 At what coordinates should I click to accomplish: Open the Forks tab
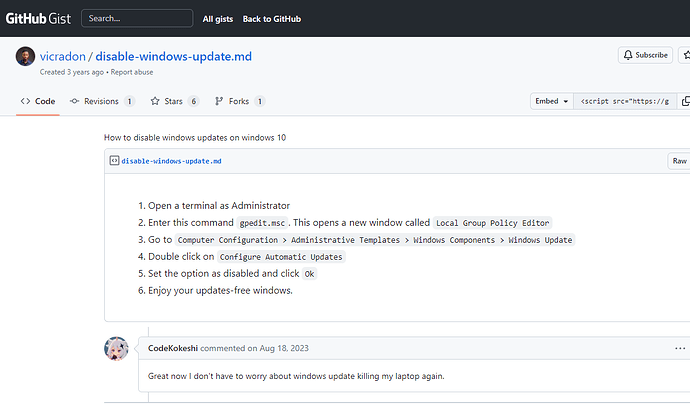click(x=239, y=101)
